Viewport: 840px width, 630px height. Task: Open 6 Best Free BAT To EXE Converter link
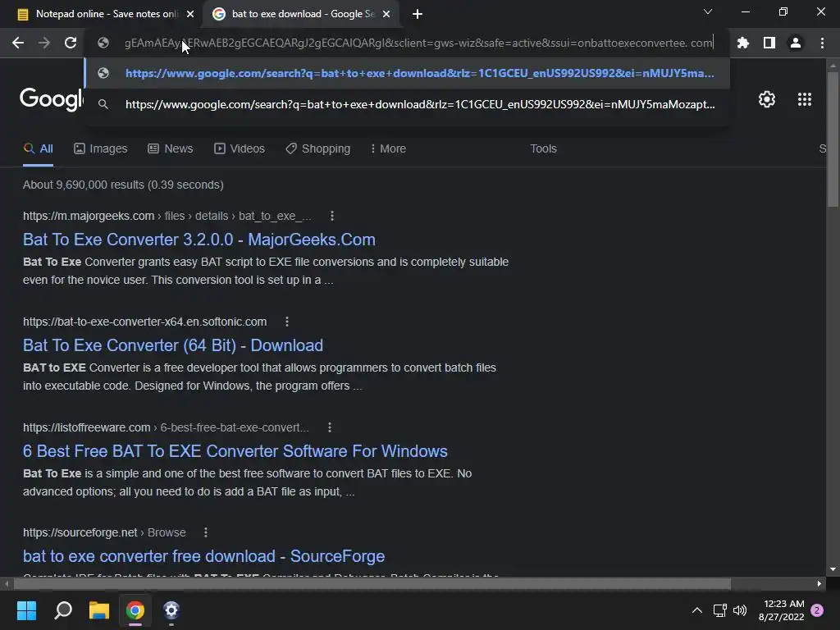pyautogui.click(x=235, y=451)
